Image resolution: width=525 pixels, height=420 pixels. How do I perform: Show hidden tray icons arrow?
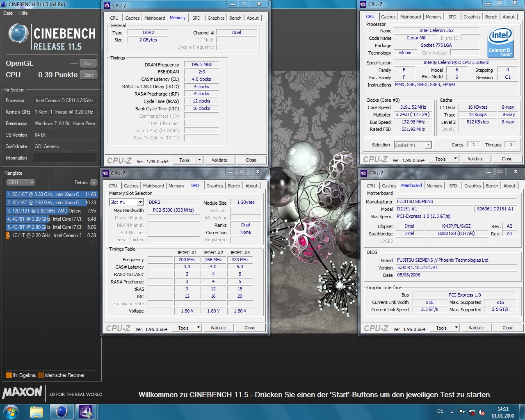click(452, 412)
